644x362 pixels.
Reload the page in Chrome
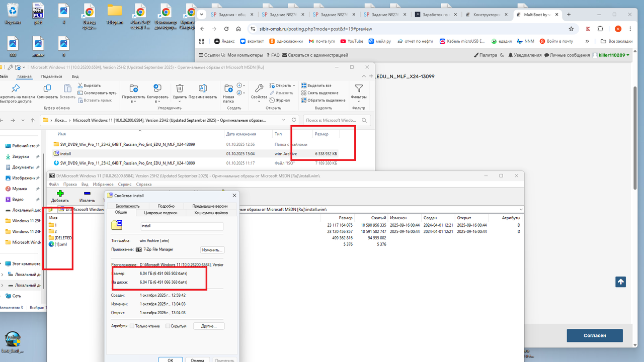tap(226, 29)
